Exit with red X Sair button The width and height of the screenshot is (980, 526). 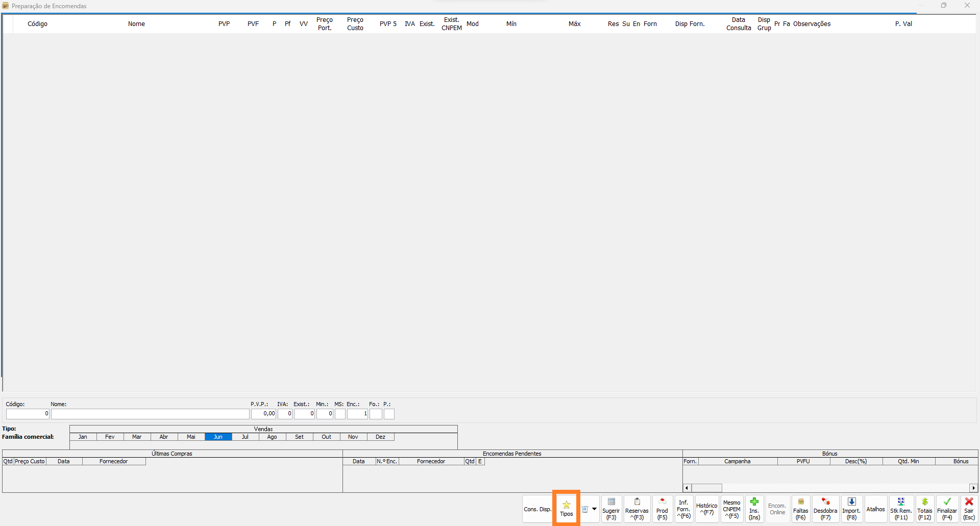[969, 509]
